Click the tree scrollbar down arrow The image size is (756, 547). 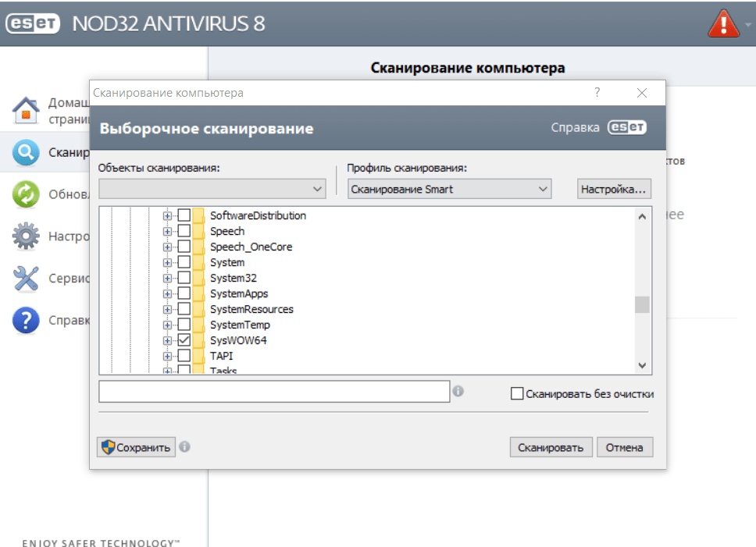tap(642, 365)
